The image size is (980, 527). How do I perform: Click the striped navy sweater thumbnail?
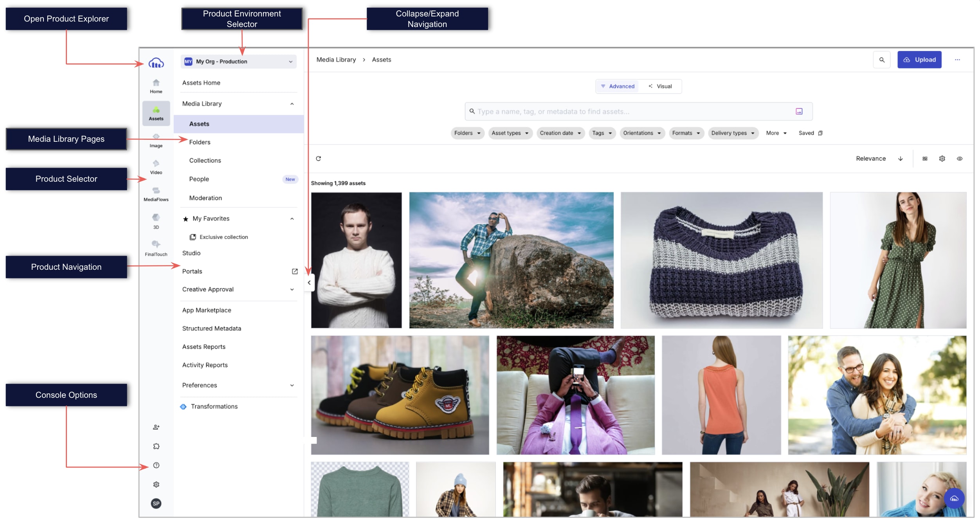click(x=721, y=260)
